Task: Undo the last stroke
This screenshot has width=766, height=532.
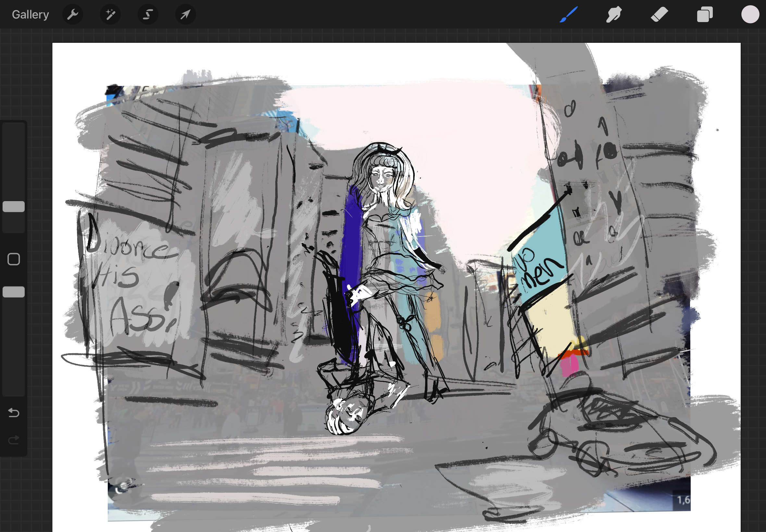Action: pos(14,413)
